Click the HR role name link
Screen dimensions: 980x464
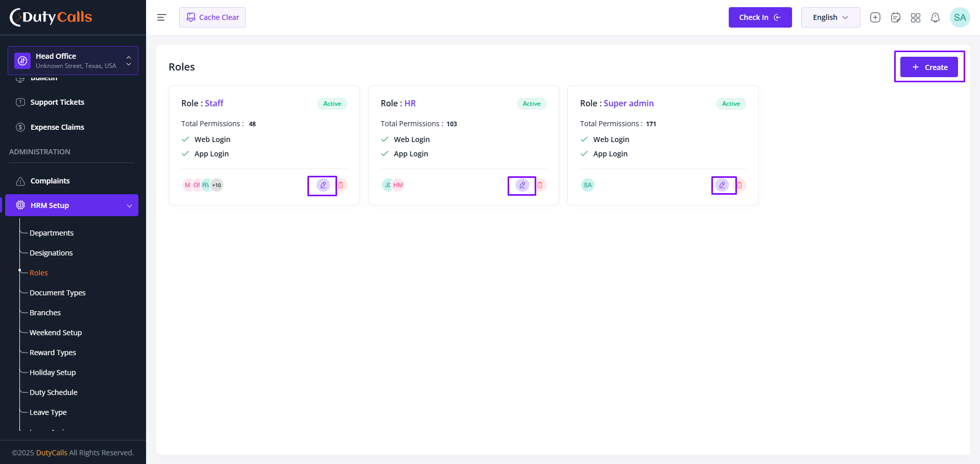point(410,103)
